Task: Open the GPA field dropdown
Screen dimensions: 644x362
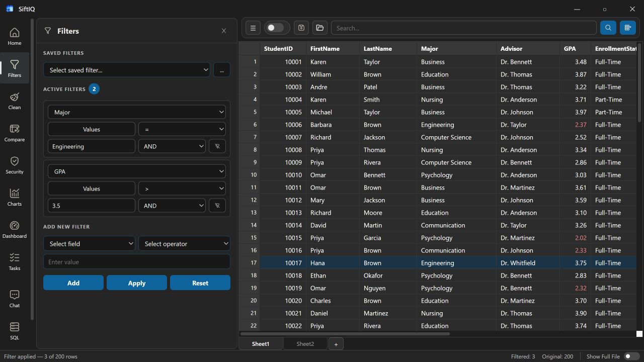Action: (136, 171)
